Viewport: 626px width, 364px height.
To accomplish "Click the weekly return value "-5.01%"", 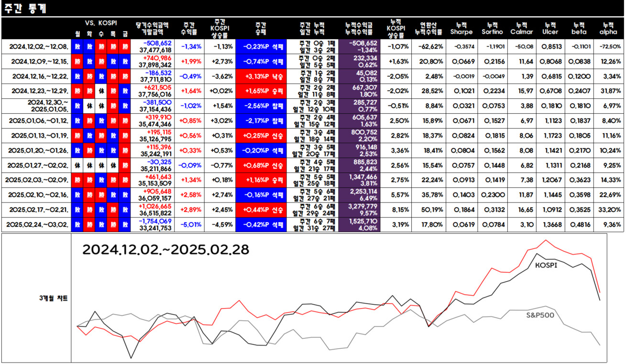I will (192, 225).
